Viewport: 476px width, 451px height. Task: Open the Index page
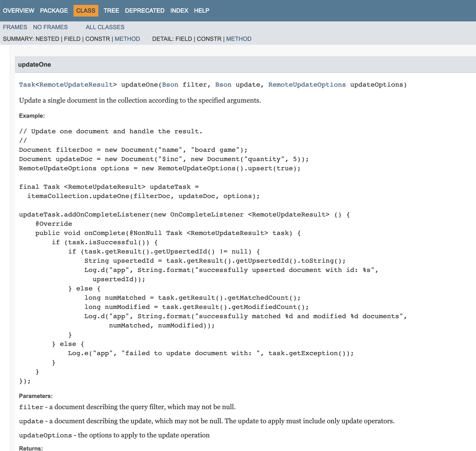click(179, 10)
